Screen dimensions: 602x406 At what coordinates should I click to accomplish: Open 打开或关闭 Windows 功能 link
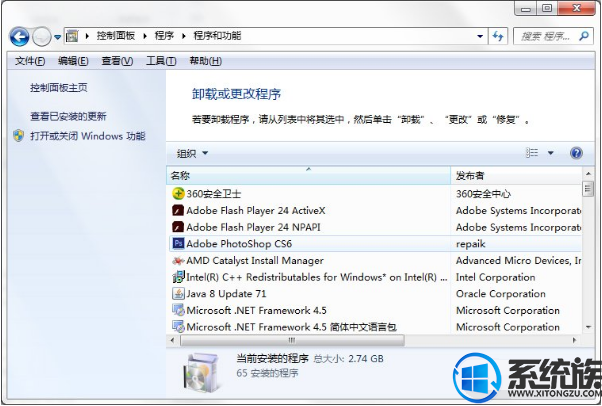tap(88, 136)
